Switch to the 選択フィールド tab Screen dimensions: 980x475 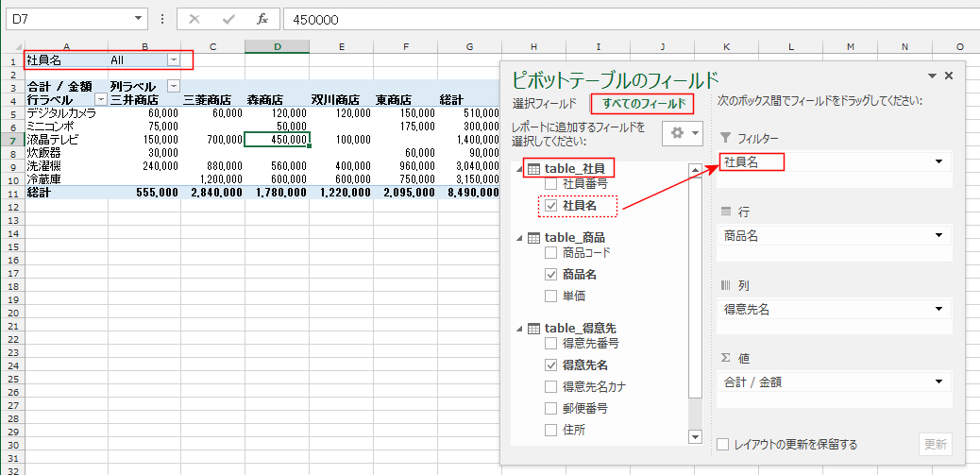[544, 103]
